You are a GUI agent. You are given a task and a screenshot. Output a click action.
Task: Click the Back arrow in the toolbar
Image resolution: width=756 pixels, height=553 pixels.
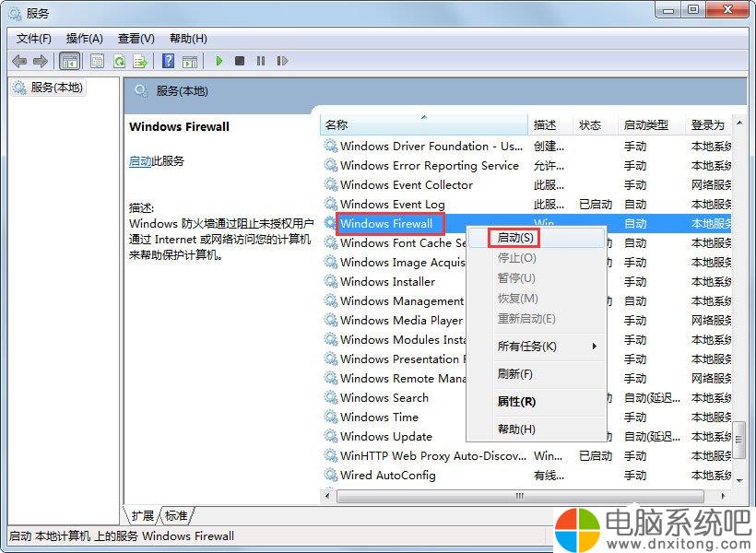coord(19,61)
